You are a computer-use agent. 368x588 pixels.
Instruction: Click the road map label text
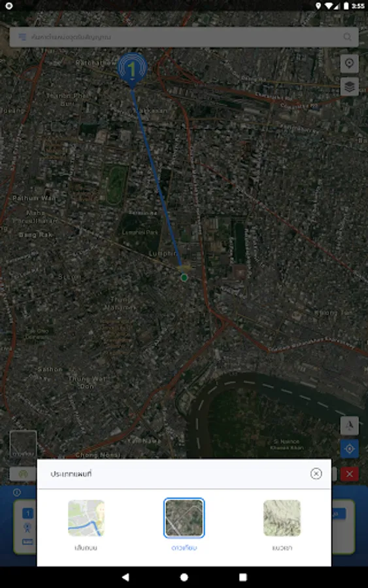click(x=86, y=547)
